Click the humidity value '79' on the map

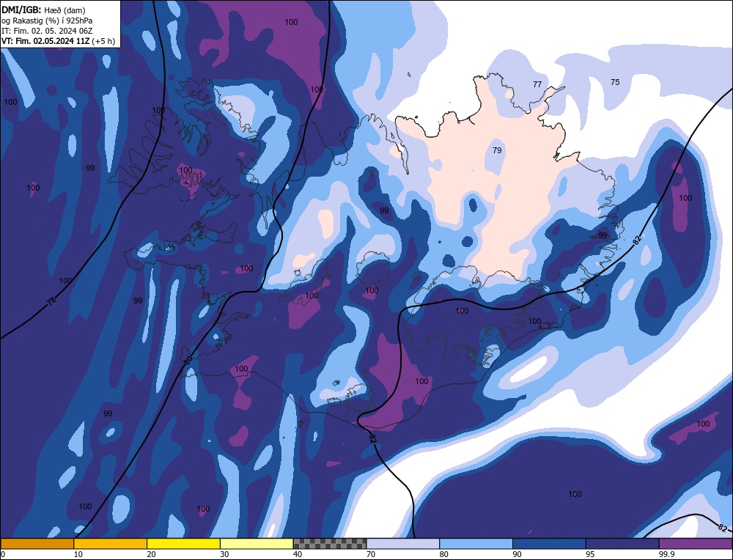[497, 150]
